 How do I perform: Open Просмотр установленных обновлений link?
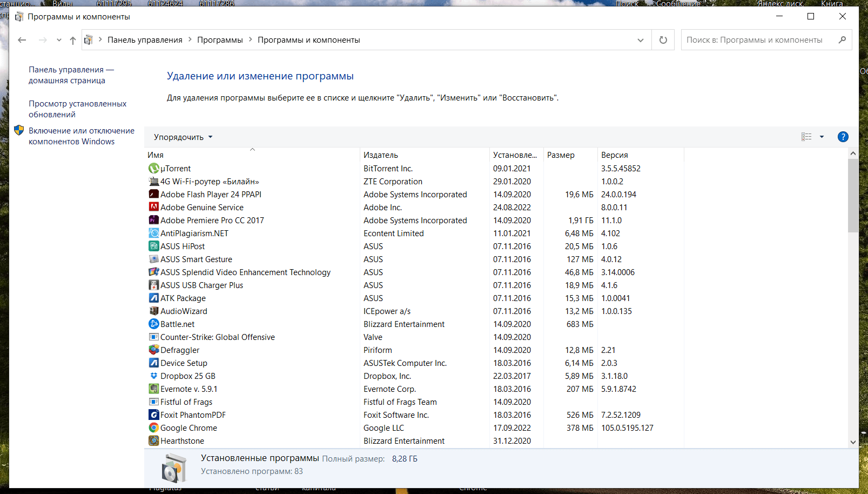tap(78, 109)
